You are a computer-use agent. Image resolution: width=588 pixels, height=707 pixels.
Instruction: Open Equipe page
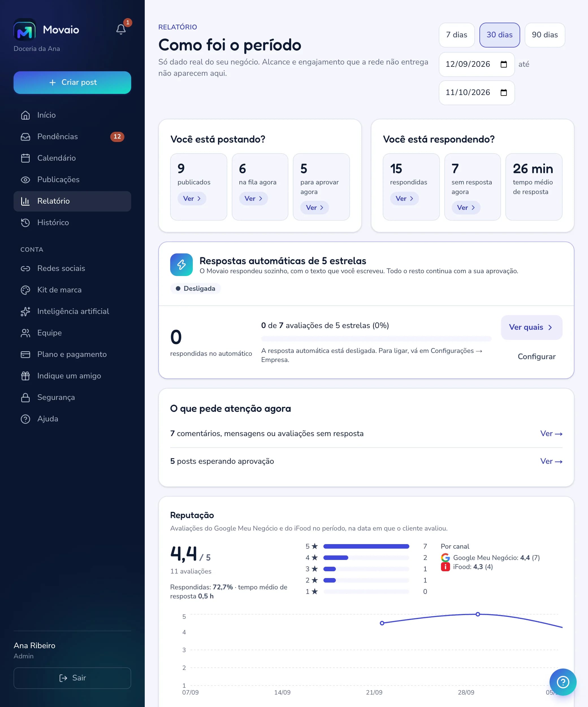pos(72,333)
